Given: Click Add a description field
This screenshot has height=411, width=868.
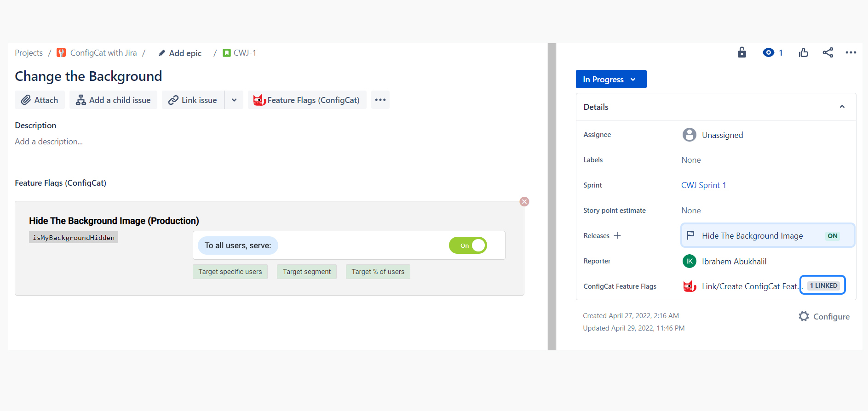Looking at the screenshot, I should (x=49, y=142).
